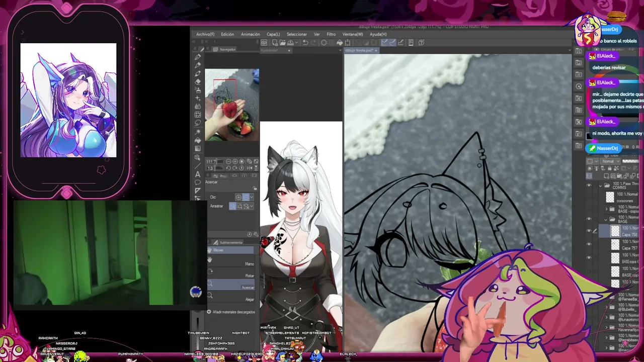Select the Eraser tool
644x362 pixels.
point(198,81)
